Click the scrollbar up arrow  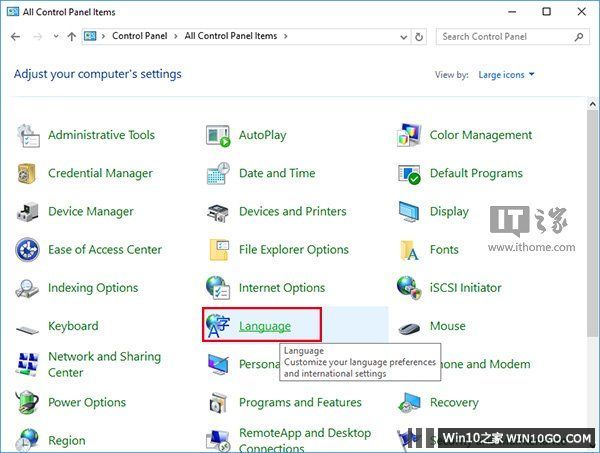(x=592, y=104)
